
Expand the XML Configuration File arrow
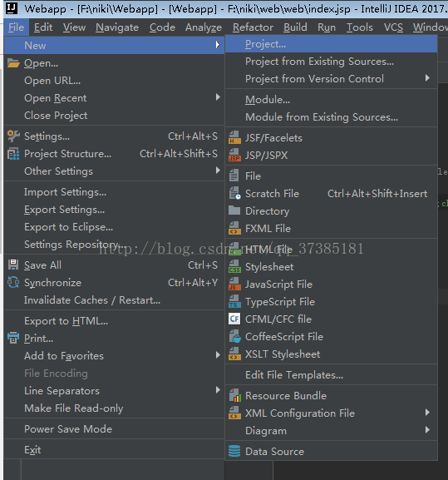(427, 413)
